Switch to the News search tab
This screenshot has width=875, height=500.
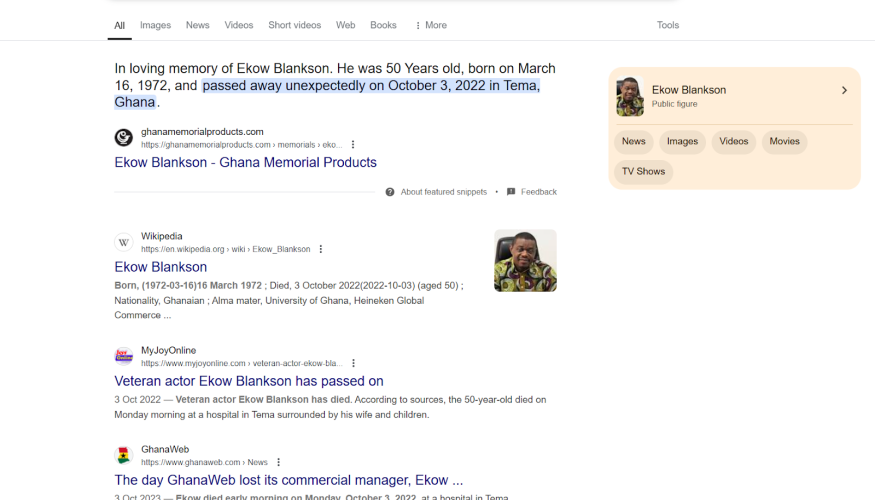[198, 25]
